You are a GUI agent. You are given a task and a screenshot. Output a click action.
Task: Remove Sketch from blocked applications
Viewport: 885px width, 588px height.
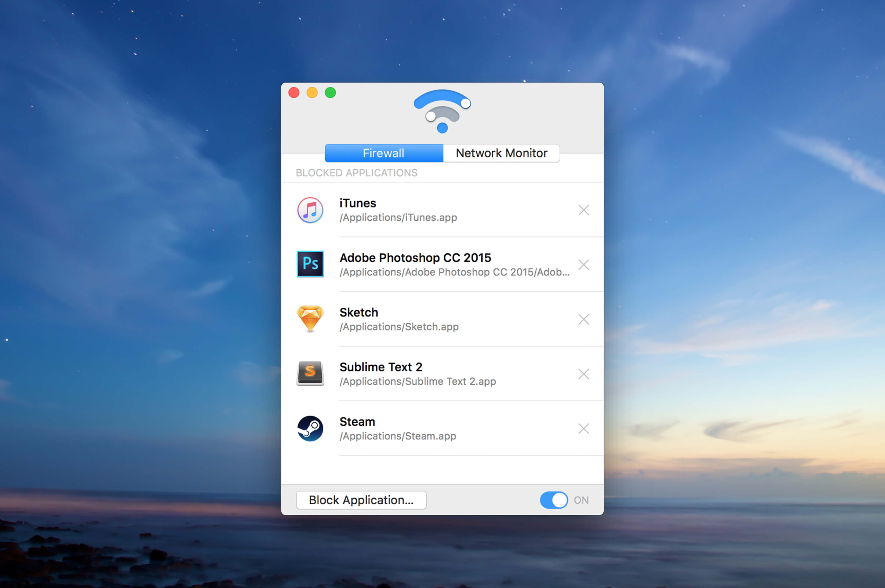coord(584,319)
